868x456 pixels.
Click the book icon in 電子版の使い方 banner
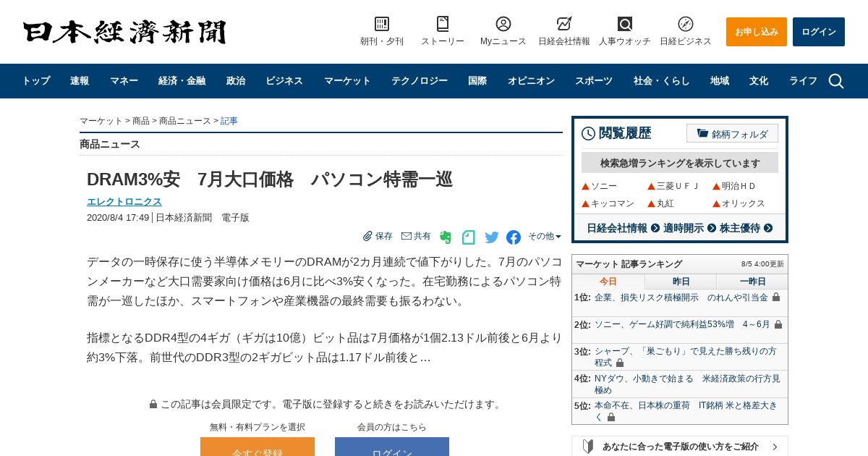588,447
